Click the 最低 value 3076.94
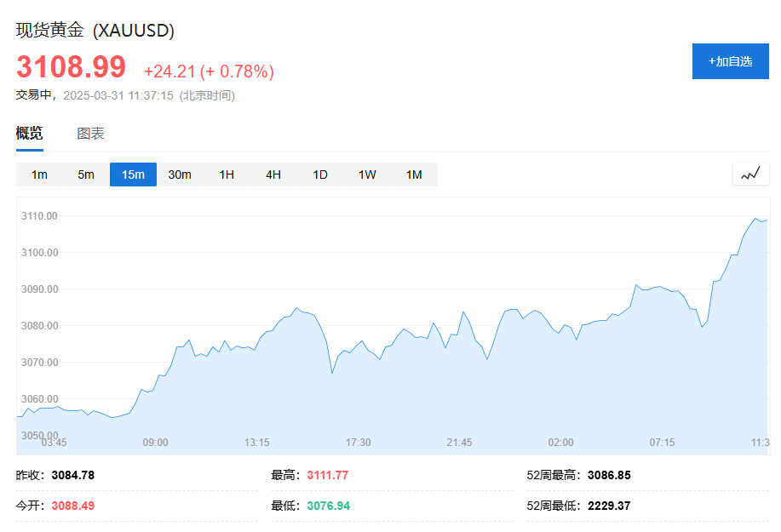 click(328, 506)
